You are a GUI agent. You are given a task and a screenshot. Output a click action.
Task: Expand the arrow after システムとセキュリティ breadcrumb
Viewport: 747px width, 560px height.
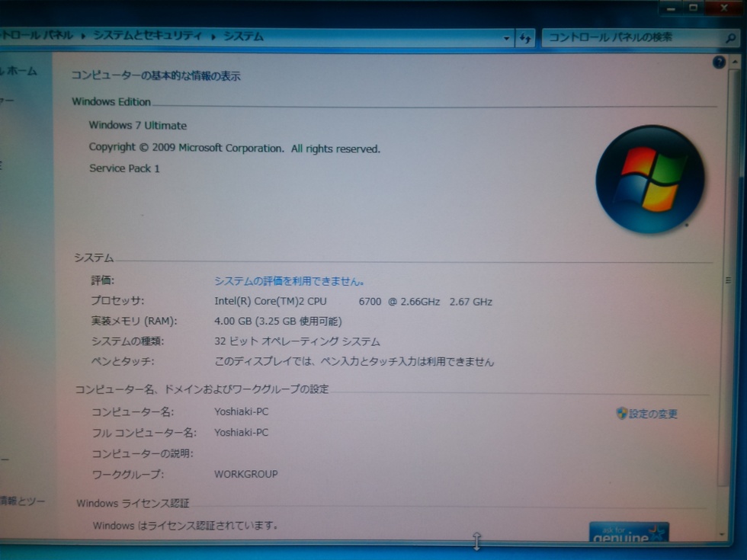(213, 37)
